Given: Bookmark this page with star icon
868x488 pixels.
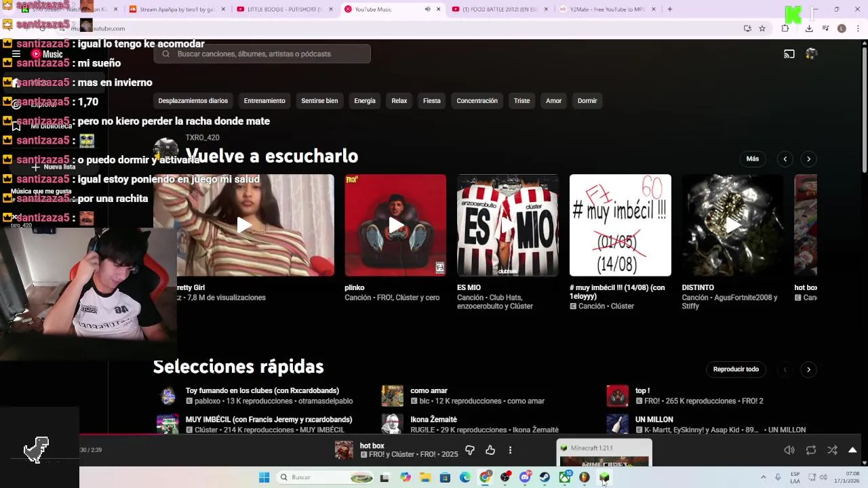Looking at the screenshot, I should 762,28.
